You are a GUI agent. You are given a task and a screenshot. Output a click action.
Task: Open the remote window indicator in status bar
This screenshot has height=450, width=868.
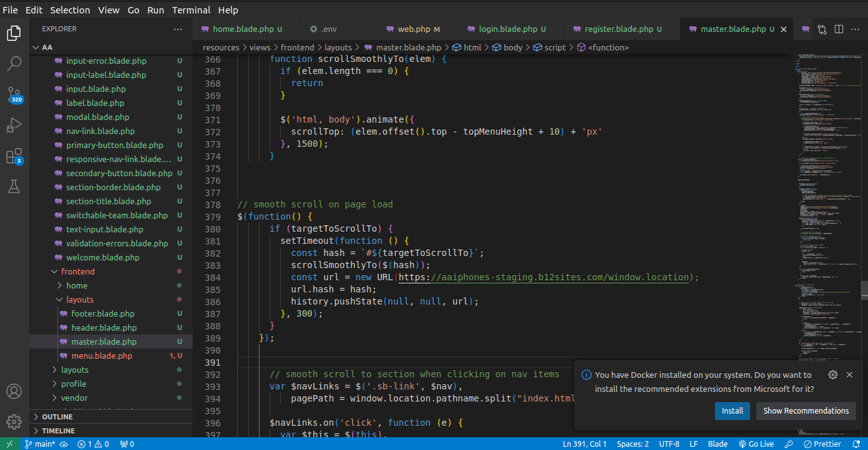pos(10,444)
